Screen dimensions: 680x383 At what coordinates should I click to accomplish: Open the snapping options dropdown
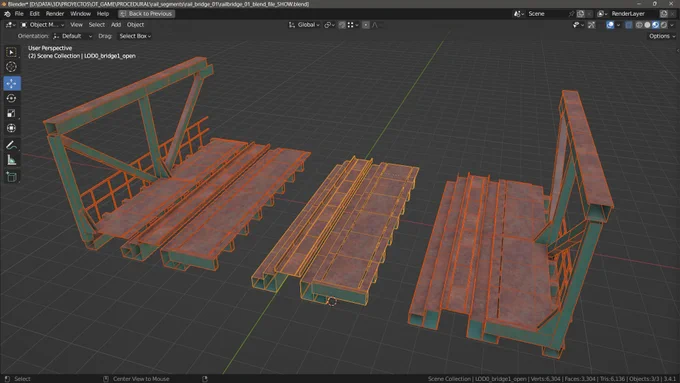pyautogui.click(x=353, y=25)
